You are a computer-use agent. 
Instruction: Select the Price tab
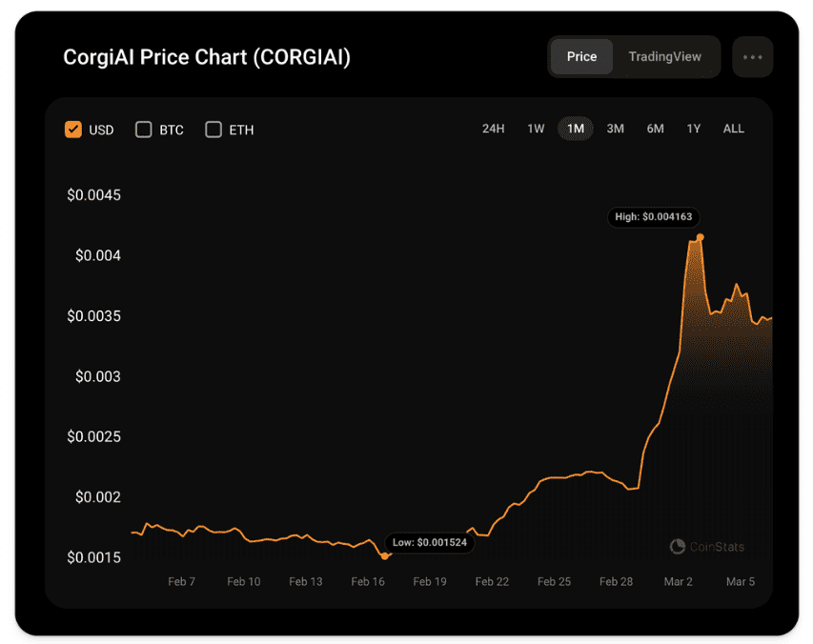coord(581,56)
